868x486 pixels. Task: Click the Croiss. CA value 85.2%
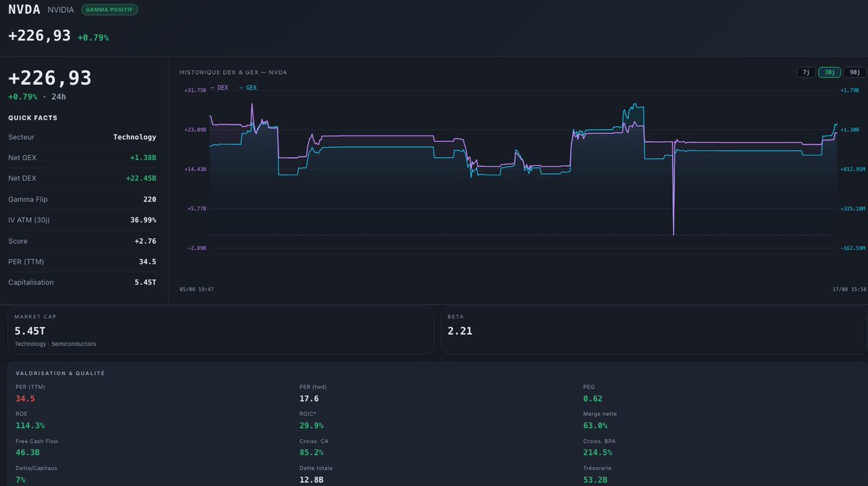point(311,452)
